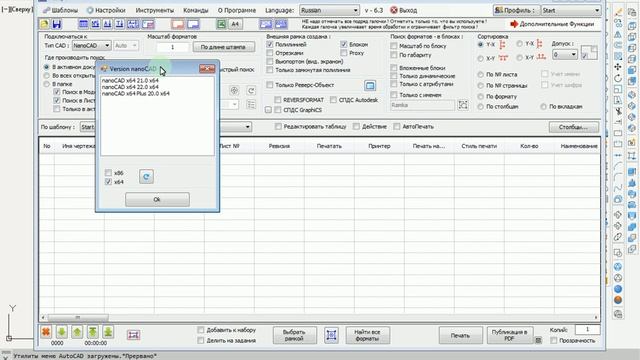Click the pick-block icon beside Ramka field

pyautogui.click(x=463, y=105)
